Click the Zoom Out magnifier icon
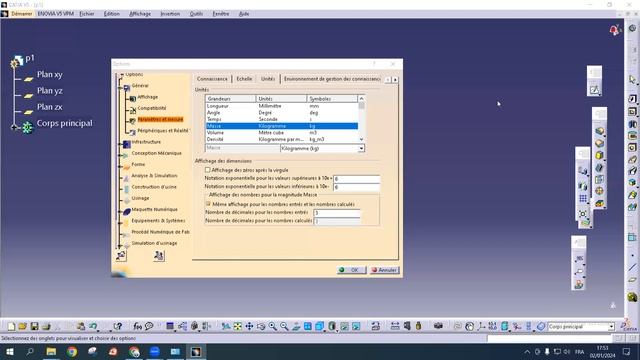The width and height of the screenshot is (640, 360). pos(284,326)
